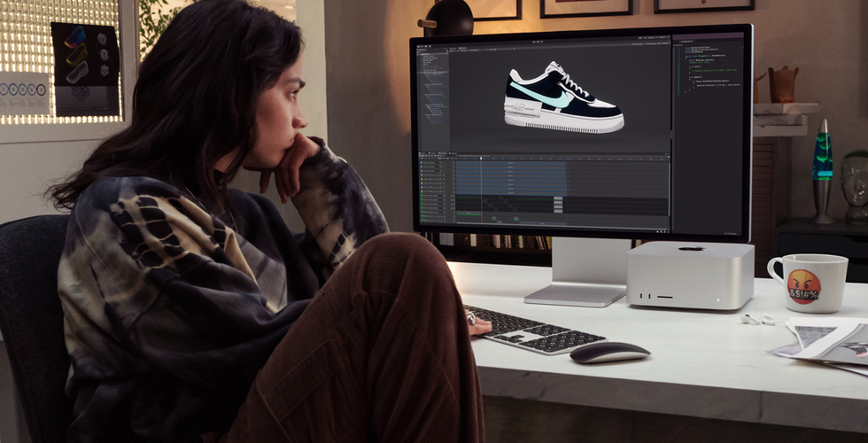Click the script tab above the code editor

click(x=686, y=42)
